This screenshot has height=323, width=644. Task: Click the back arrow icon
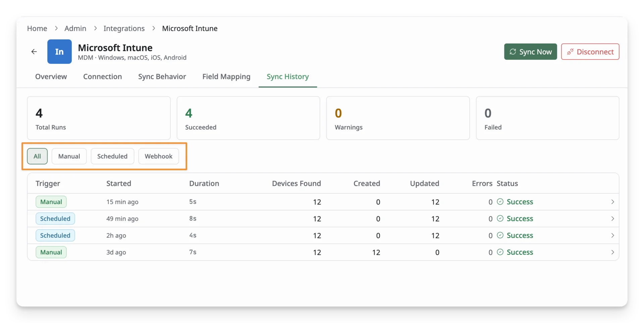34,52
